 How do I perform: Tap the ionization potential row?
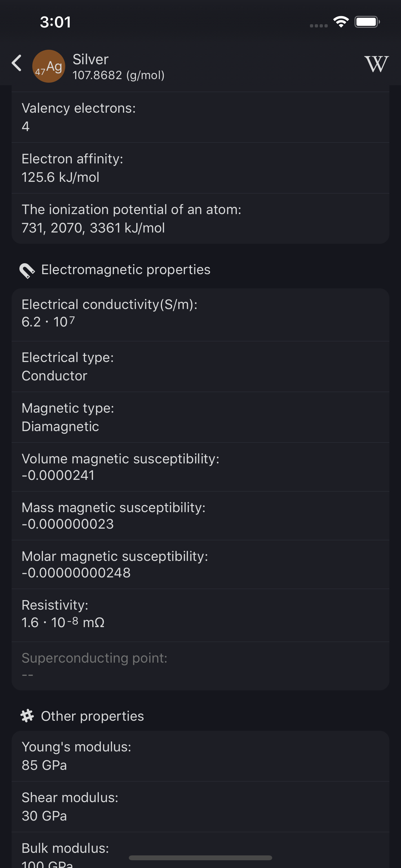click(x=200, y=218)
